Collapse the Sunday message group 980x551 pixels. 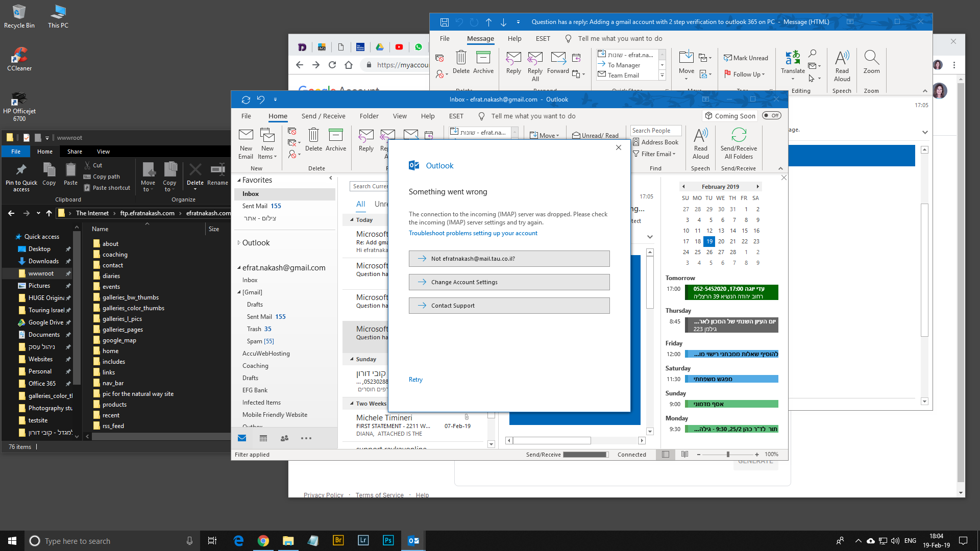pos(352,359)
